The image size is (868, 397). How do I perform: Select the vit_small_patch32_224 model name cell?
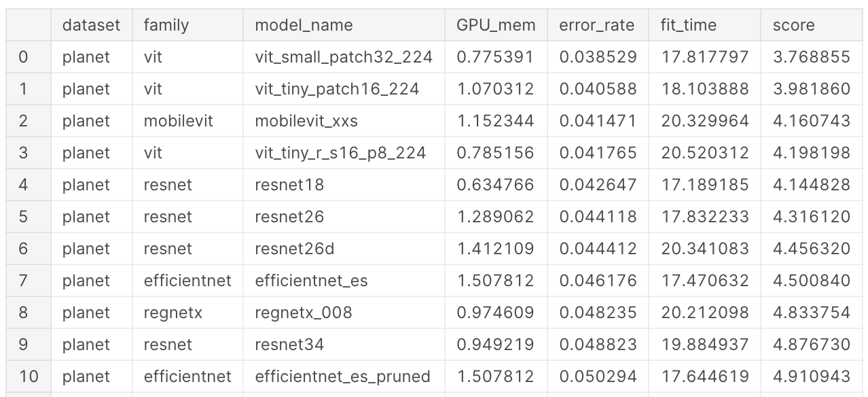tap(344, 57)
